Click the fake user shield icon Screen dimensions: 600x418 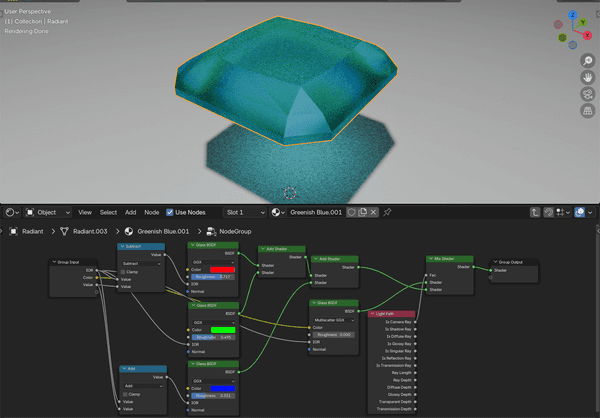coord(350,212)
